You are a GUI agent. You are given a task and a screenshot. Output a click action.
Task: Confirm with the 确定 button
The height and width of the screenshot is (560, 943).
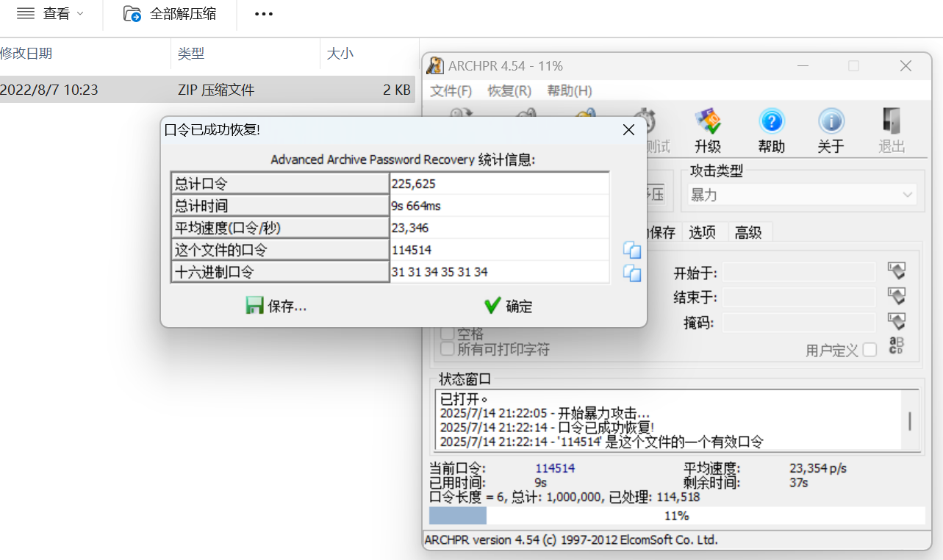509,306
